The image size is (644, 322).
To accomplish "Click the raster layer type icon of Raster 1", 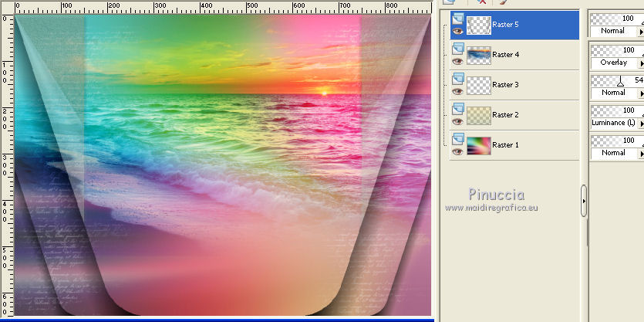I will [x=458, y=138].
